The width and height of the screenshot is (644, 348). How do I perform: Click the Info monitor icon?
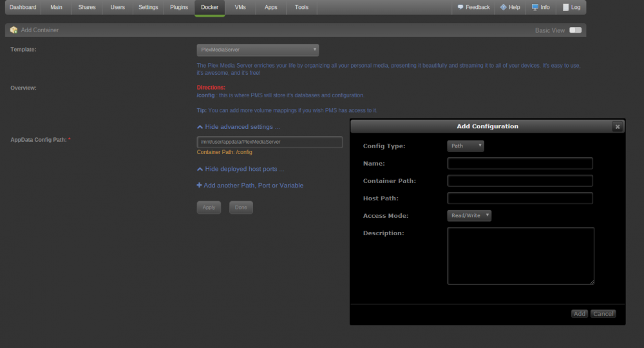click(x=535, y=7)
